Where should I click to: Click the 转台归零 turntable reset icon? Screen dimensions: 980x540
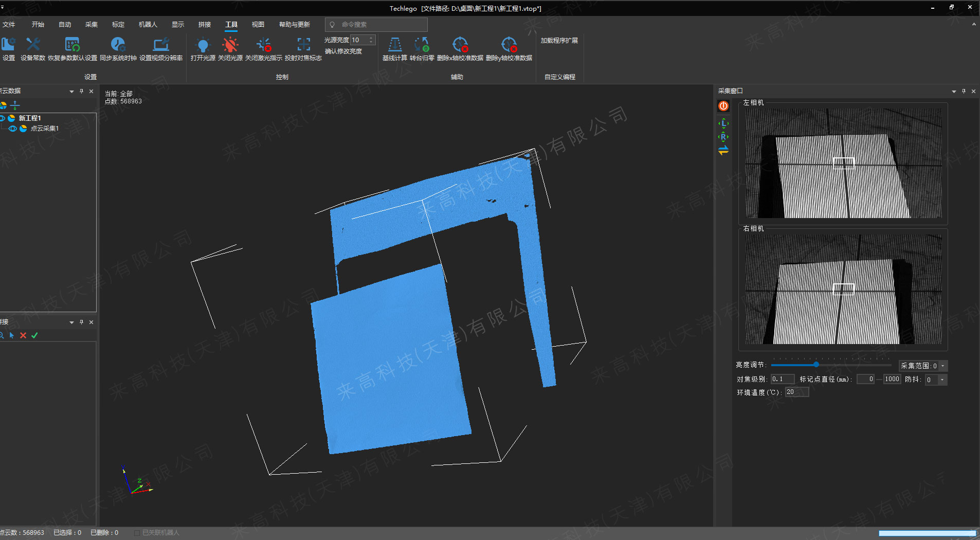point(422,45)
